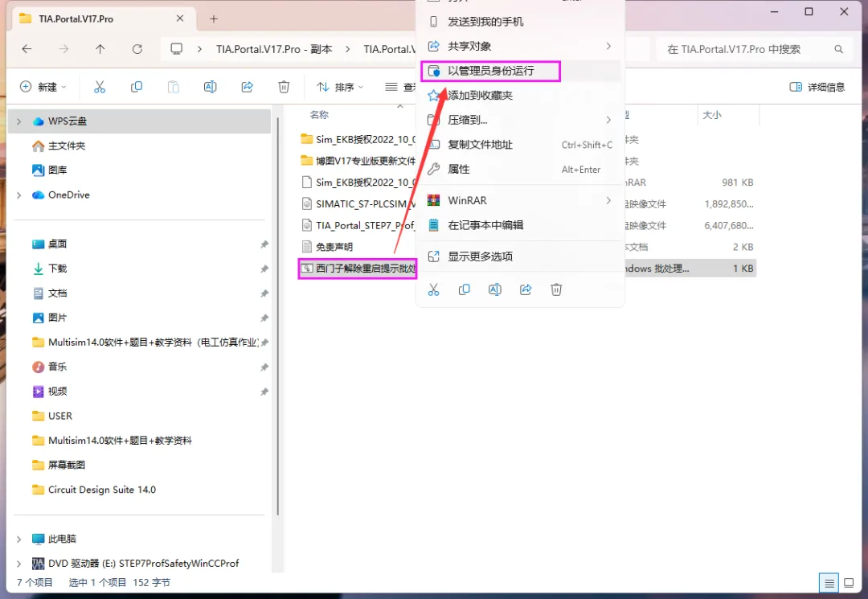Expand the 压缩到... submenu arrow
This screenshot has height=599, width=868.
click(x=608, y=120)
